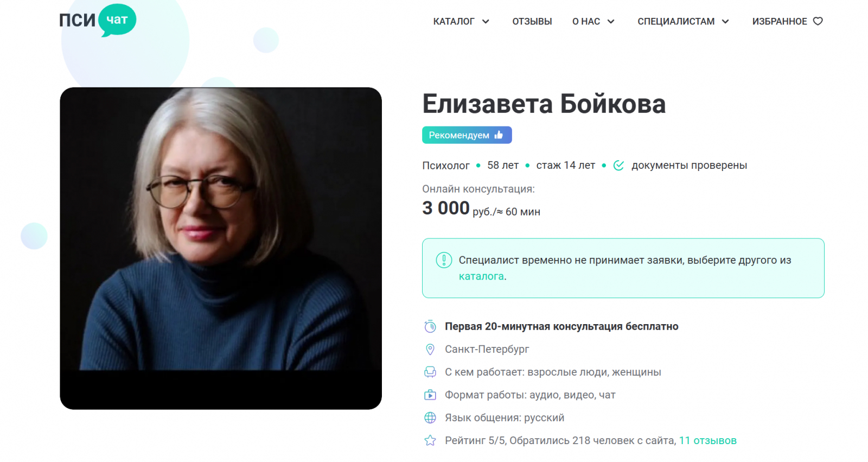
Task: Open the 11 отзывов link
Action: click(708, 440)
